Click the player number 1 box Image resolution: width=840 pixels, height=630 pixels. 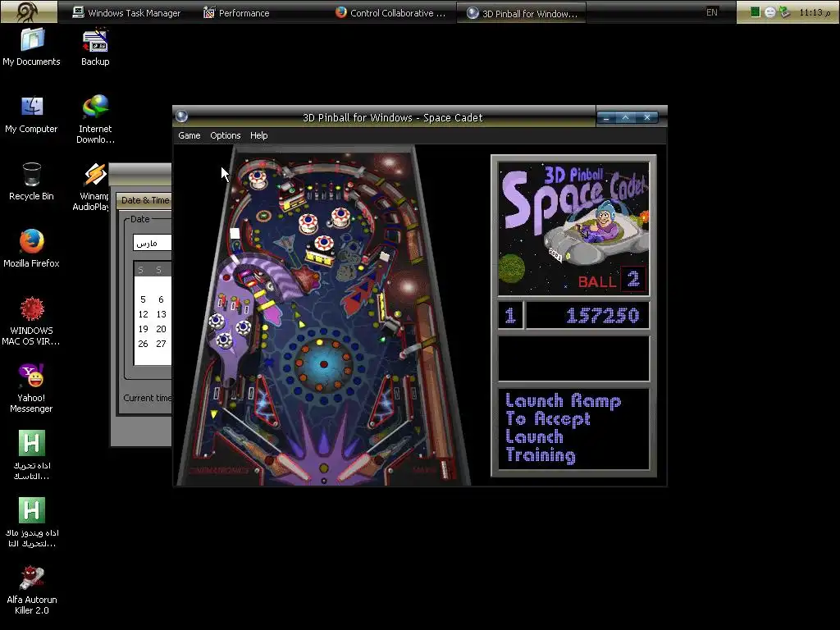click(x=510, y=315)
